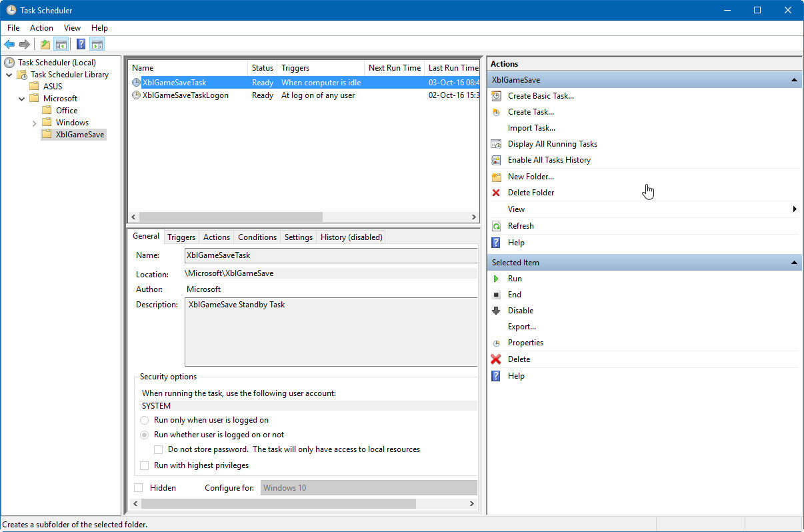Screen dimensions: 804x532
Task: Collapse the Selected Item section
Action: point(794,263)
